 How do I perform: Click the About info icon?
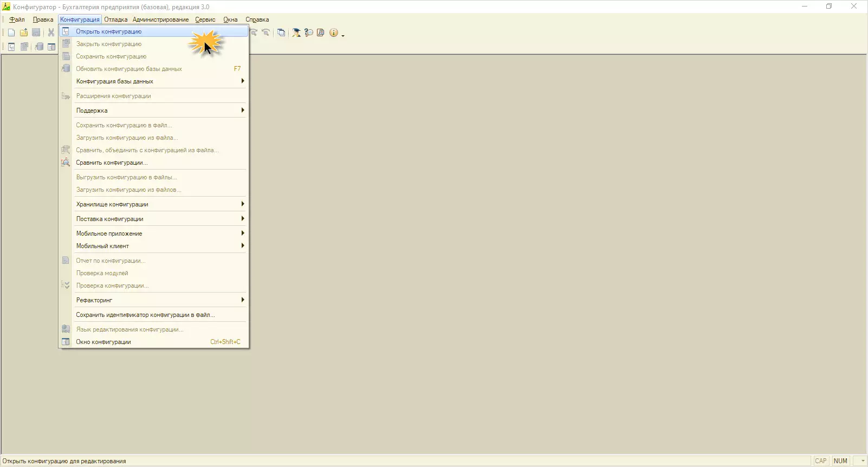click(334, 33)
